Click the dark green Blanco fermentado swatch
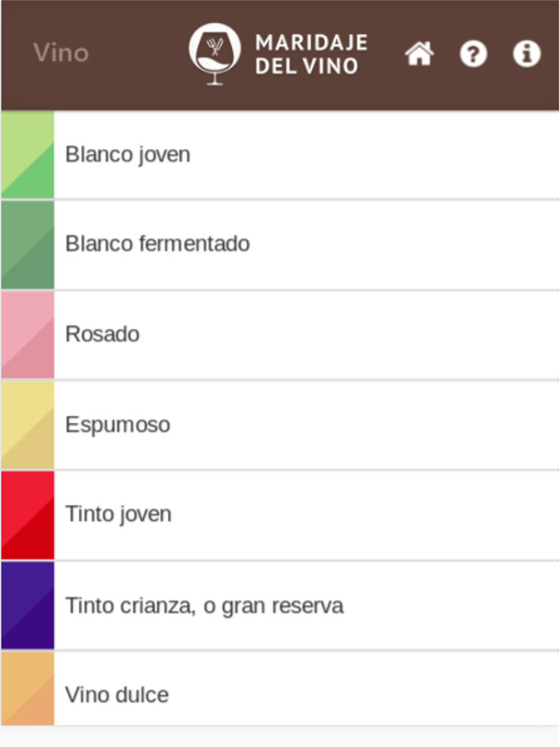This screenshot has height=747, width=560. pyautogui.click(x=28, y=244)
